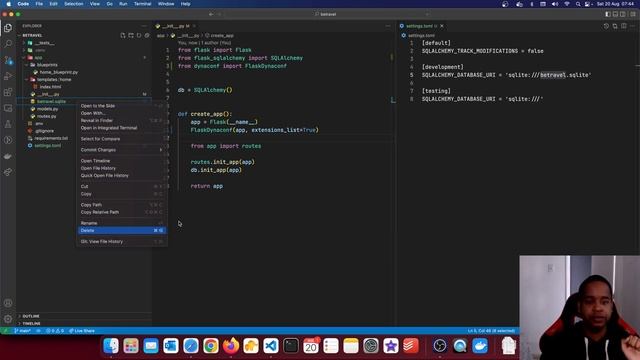Choose Rename in the context menu
Image resolution: width=640 pixels, height=360 pixels.
[x=121, y=223]
